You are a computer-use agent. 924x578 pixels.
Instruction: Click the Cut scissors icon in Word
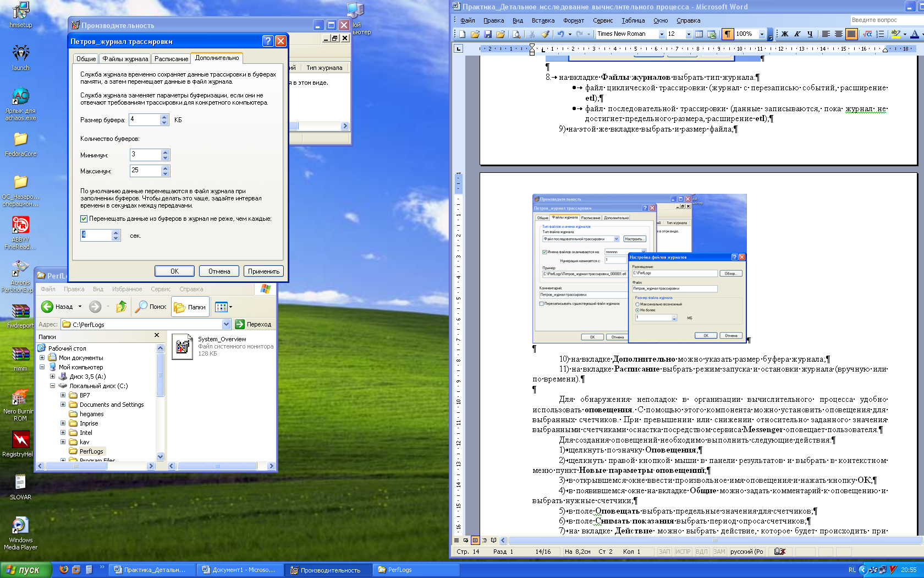(x=532, y=34)
